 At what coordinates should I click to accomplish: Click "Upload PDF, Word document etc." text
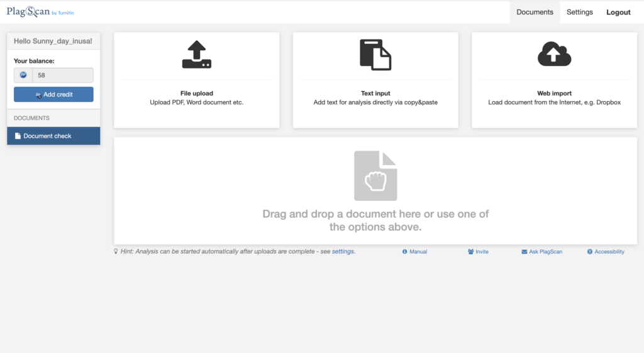(x=197, y=102)
